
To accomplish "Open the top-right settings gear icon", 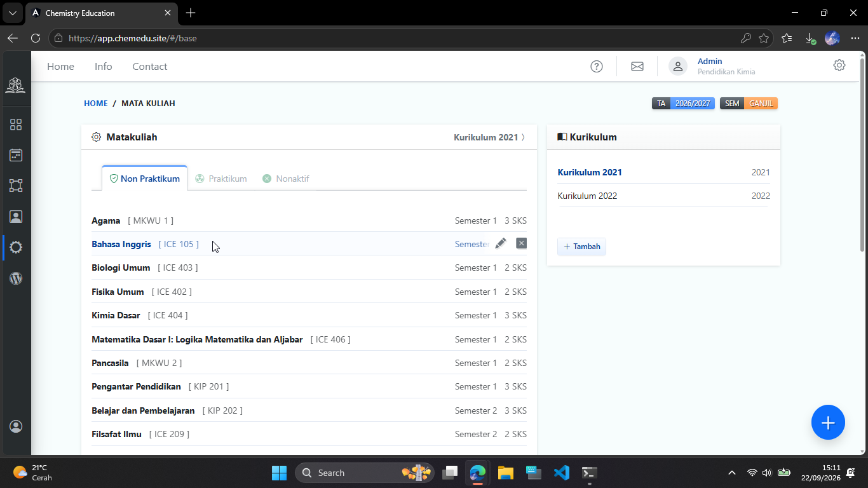I will coord(839,65).
